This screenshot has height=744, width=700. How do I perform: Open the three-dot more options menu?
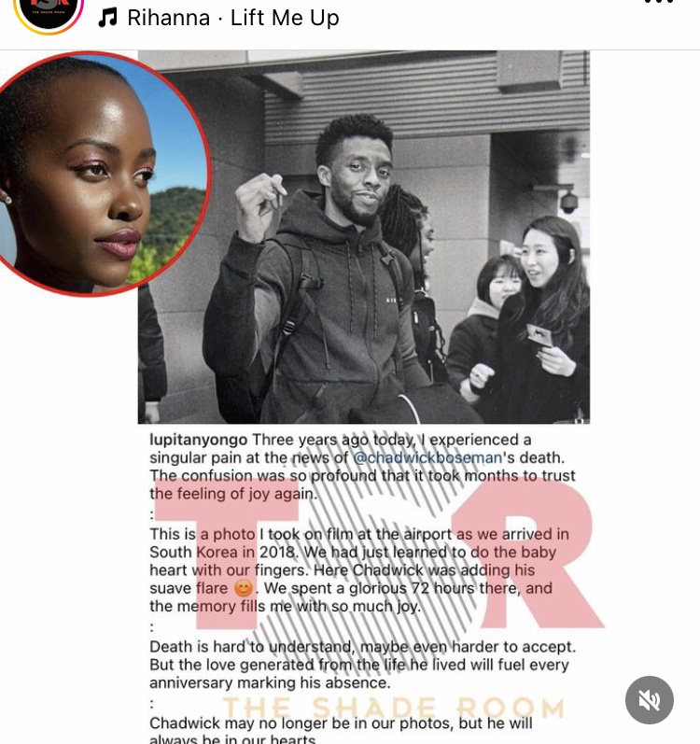[x=660, y=2]
